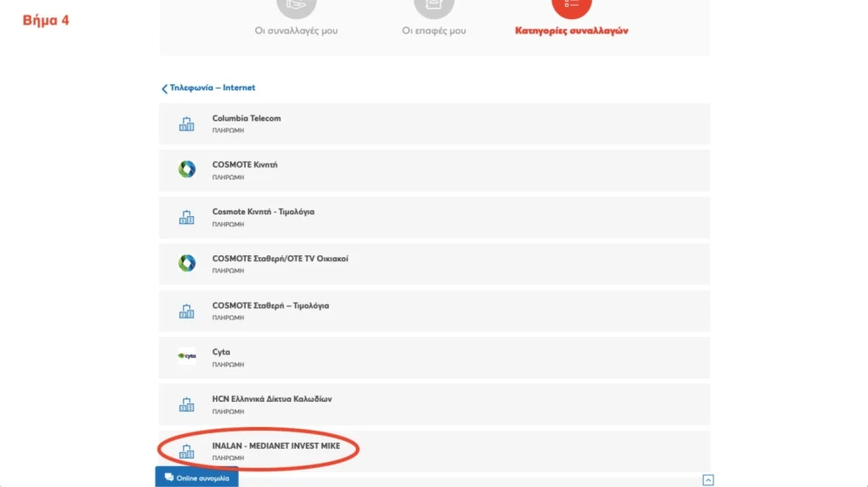The height and width of the screenshot is (487, 868).
Task: Click Cosmote Κινητή - Τιμολόγια building icon
Action: pos(187,218)
